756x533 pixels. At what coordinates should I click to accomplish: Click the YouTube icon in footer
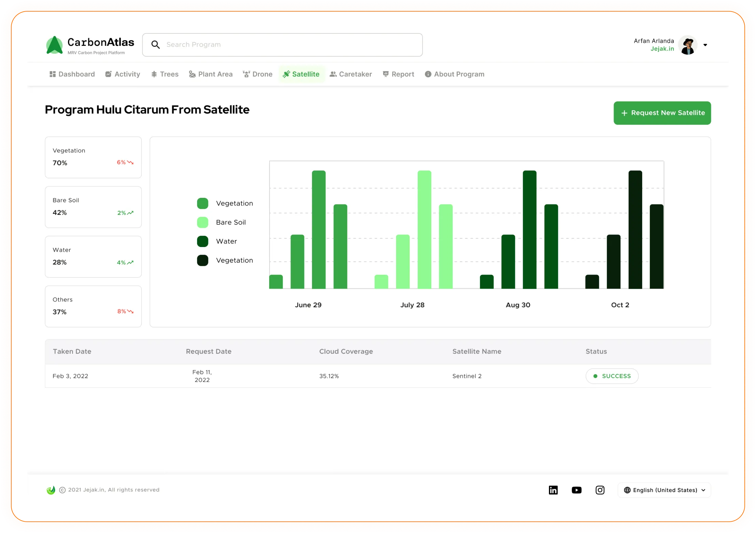(x=577, y=490)
